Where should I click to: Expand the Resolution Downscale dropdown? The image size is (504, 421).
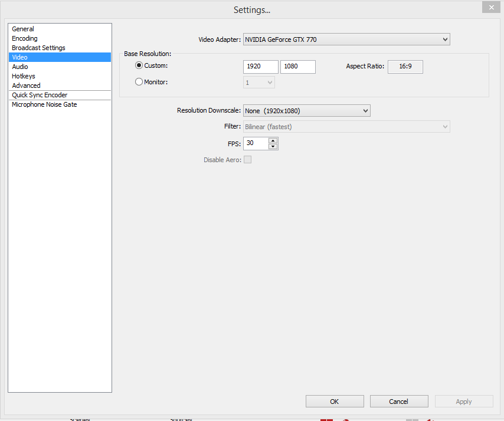pyautogui.click(x=307, y=111)
